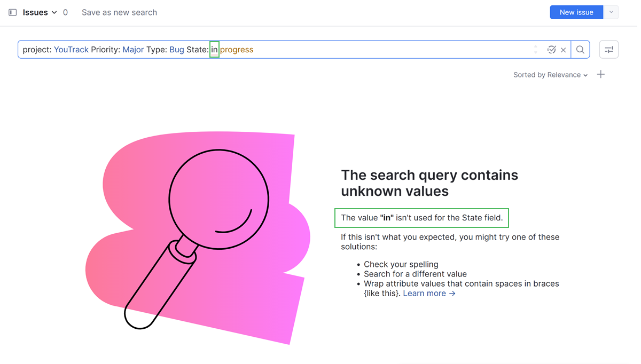The image size is (641, 364).
Task: Toggle the hide resolved issues icon
Action: tap(552, 50)
